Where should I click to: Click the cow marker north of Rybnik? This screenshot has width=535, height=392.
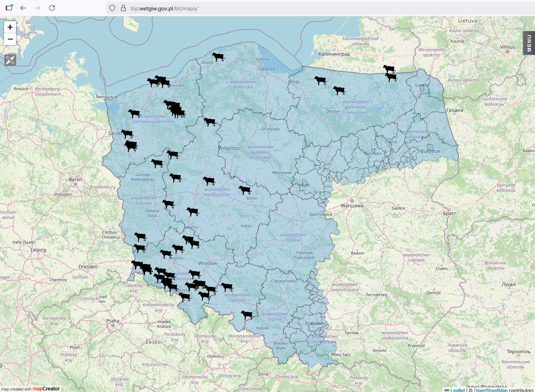[x=247, y=315]
